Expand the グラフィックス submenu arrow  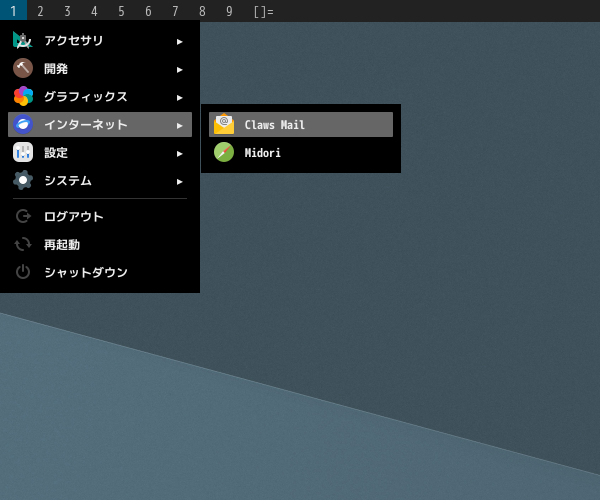tap(179, 98)
